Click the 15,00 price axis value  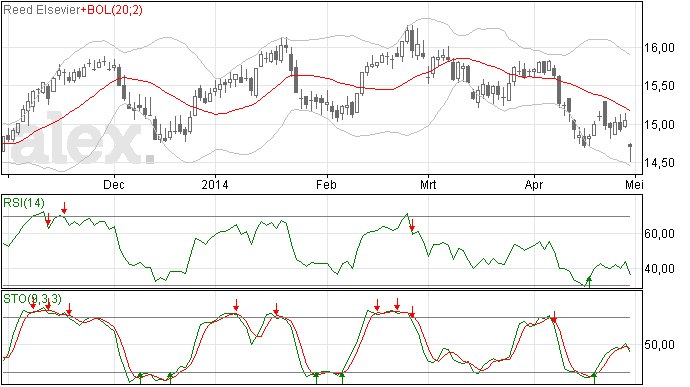[x=659, y=125]
